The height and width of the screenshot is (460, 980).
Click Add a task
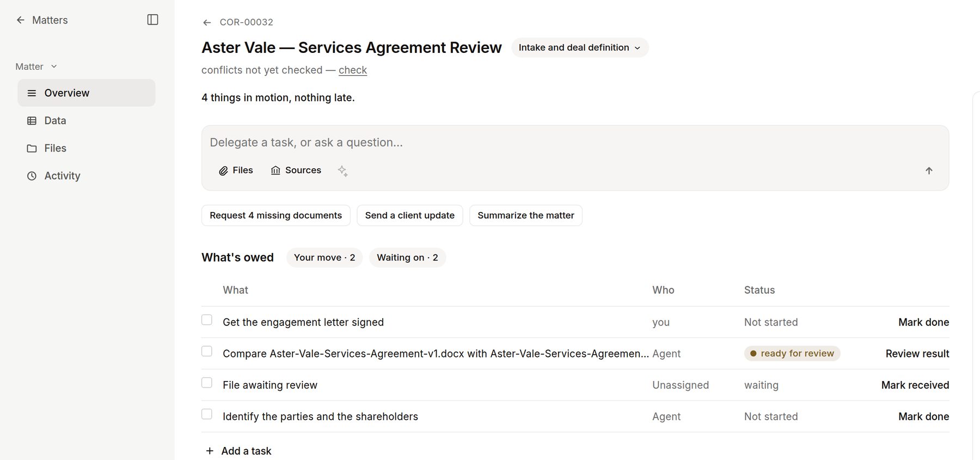238,451
